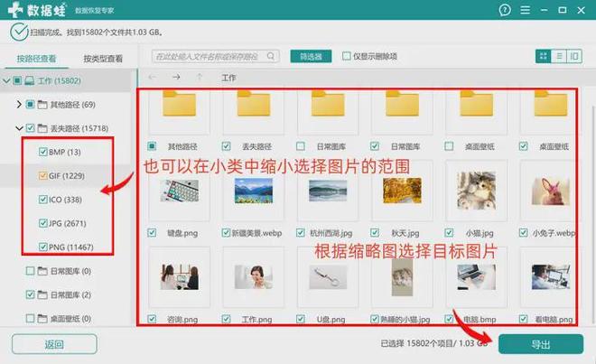This screenshot has height=364, width=596.
Task: Click the 返回 back button
Action: coord(54,344)
